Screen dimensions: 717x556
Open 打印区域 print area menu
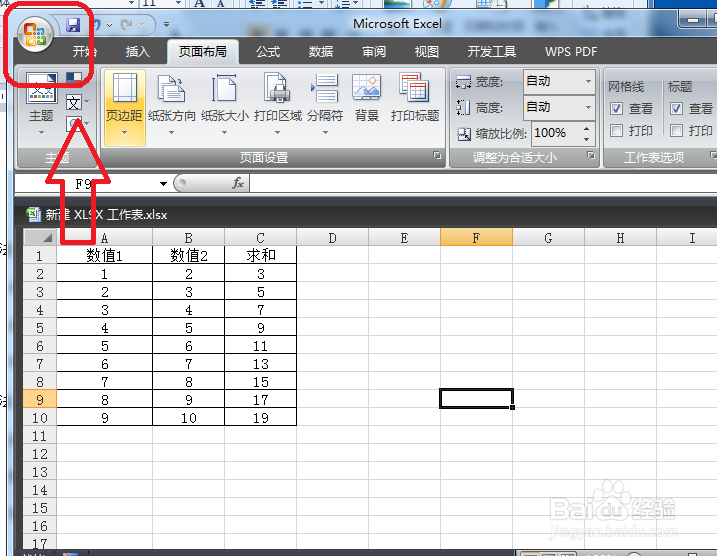click(x=278, y=105)
